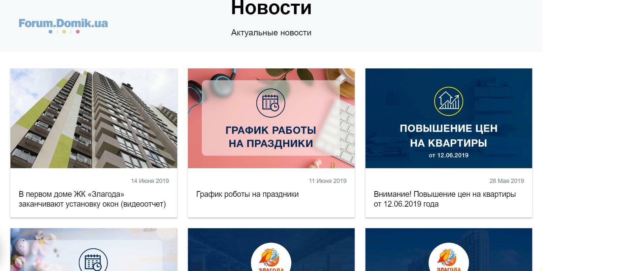Screen dimensions: 644x271
Task: Click the middle Злагода logo badge
Action: [271, 257]
